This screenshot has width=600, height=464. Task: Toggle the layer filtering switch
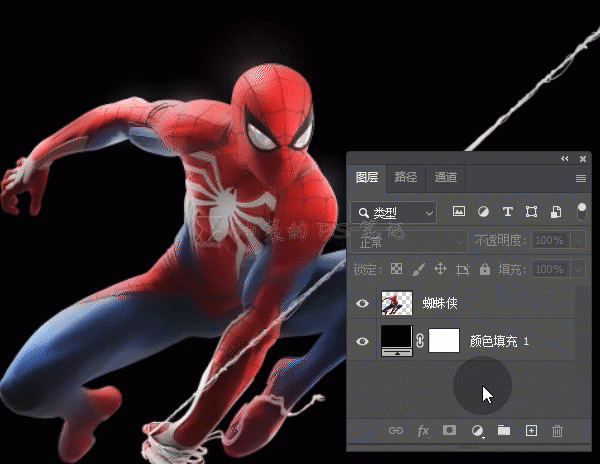582,212
